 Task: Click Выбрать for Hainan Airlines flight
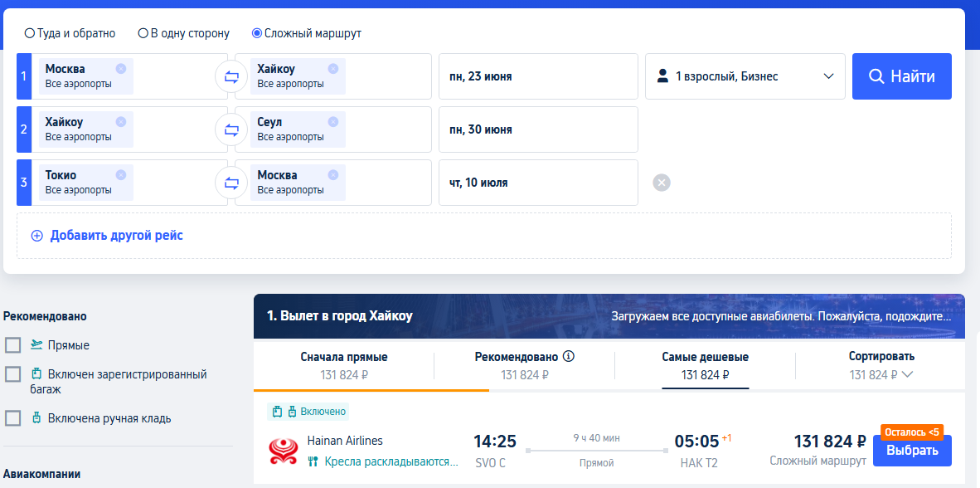point(912,451)
